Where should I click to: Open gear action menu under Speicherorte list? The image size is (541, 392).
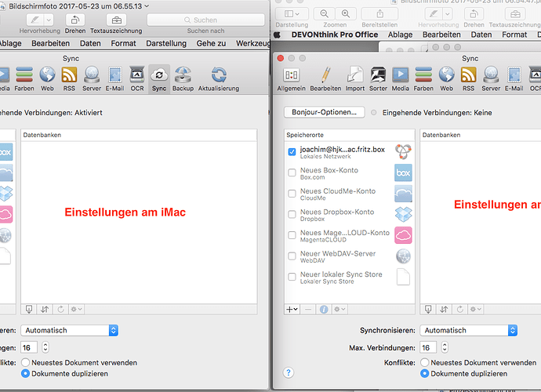click(339, 309)
